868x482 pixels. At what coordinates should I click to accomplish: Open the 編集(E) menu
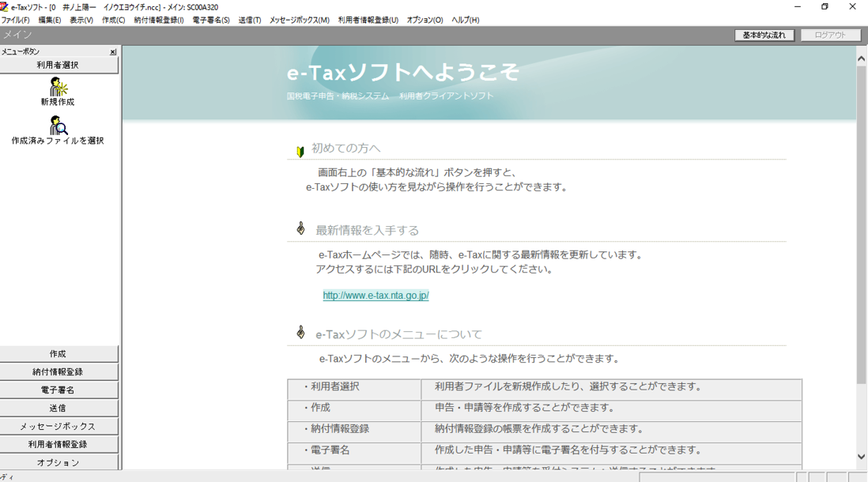point(49,20)
